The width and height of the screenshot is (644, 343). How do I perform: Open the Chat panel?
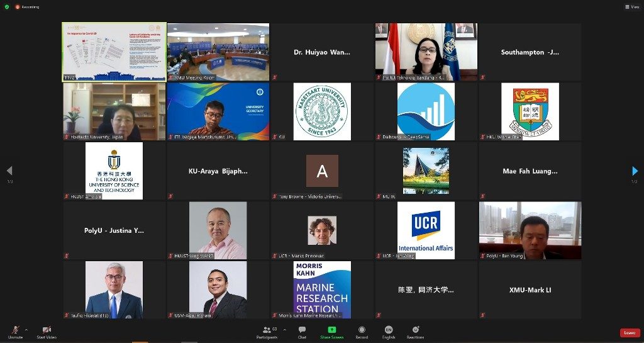coord(302,331)
